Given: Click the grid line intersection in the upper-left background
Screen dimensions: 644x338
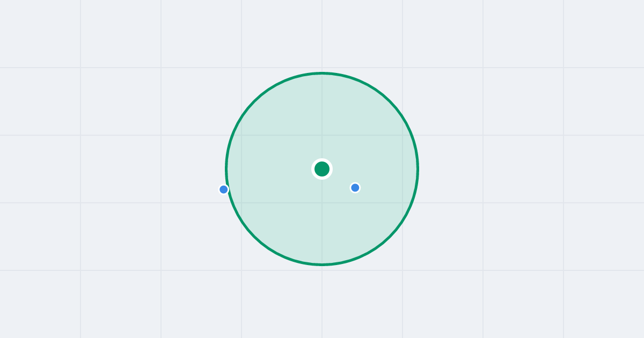Looking at the screenshot, I should pyautogui.click(x=80, y=68).
